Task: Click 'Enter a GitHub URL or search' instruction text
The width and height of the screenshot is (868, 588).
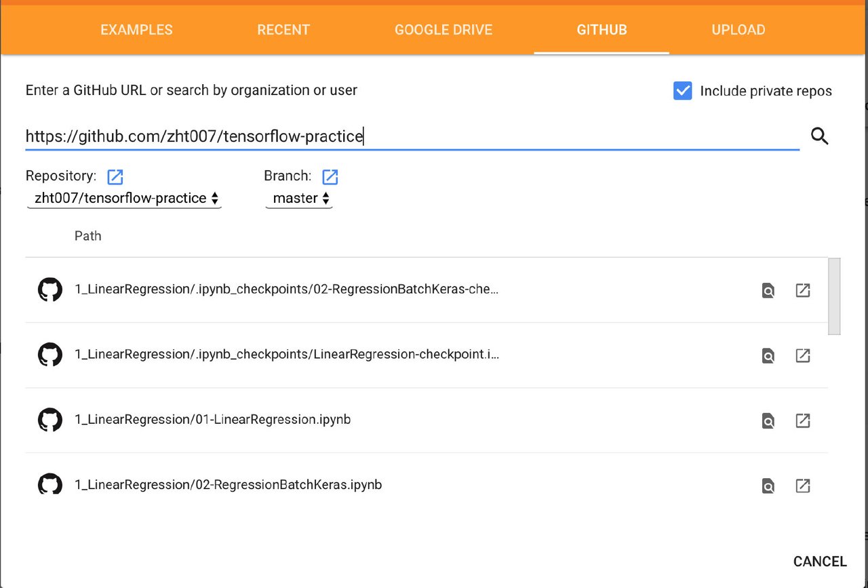Action: 191,90
